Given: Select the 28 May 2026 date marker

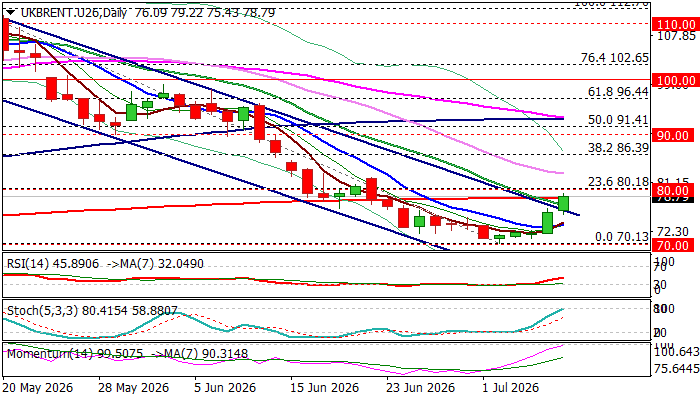Looking at the screenshot, I should [x=133, y=388].
